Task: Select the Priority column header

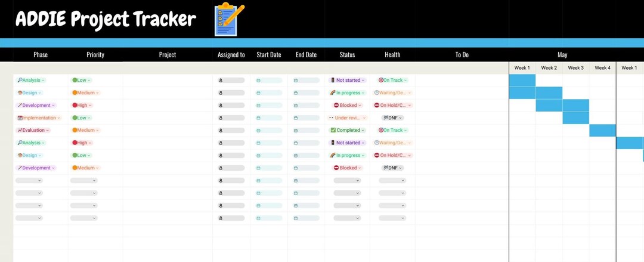Action: (x=95, y=55)
